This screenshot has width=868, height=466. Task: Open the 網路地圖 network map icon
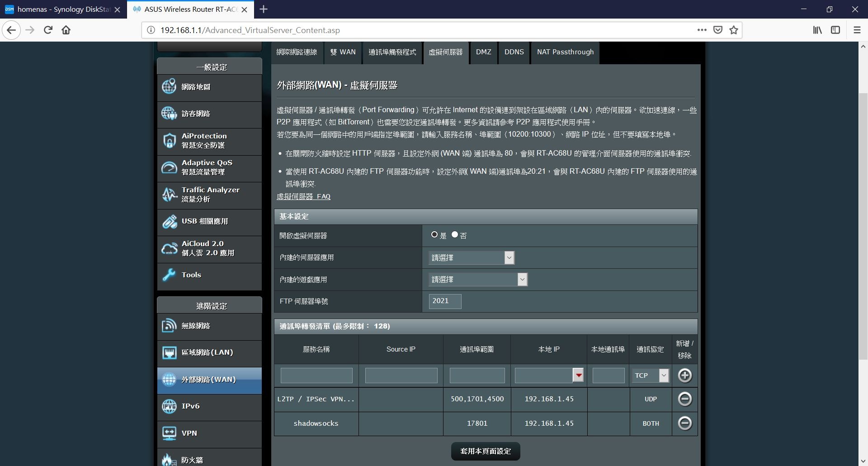tap(169, 86)
